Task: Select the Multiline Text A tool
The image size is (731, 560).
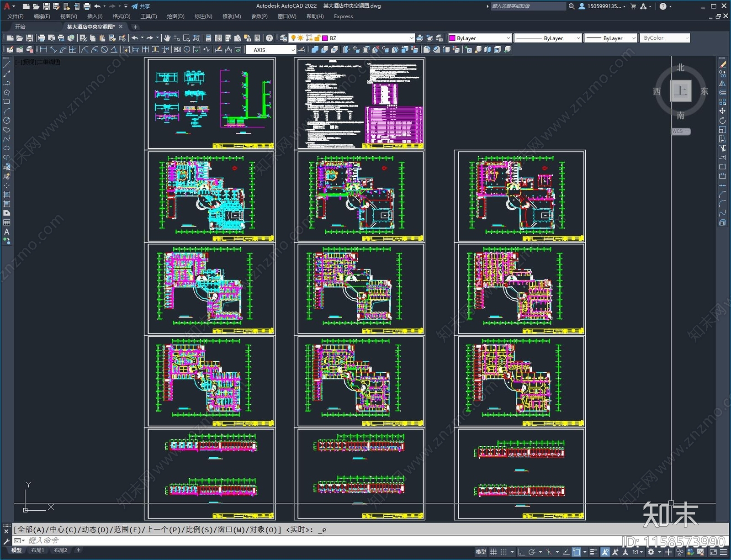Action: (x=6, y=232)
